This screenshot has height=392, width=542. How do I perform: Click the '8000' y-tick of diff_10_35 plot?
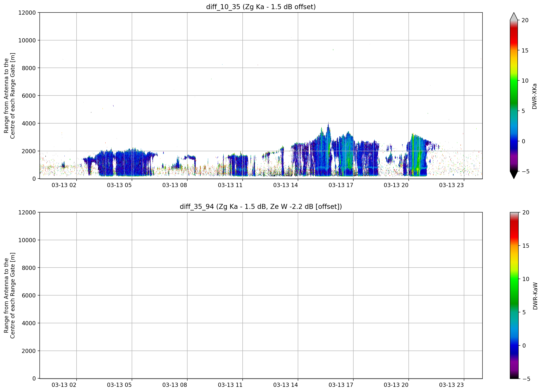point(29,68)
